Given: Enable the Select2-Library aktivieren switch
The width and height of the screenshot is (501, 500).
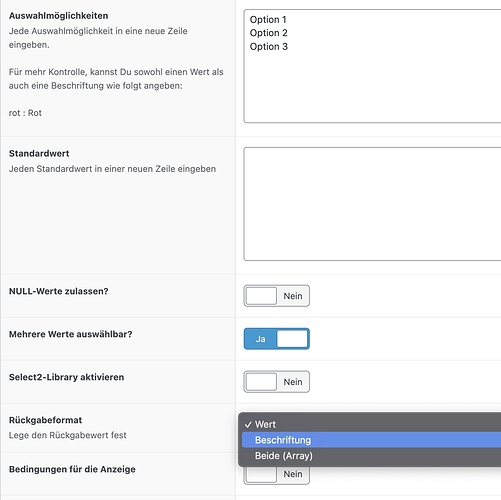Looking at the screenshot, I should (276, 382).
